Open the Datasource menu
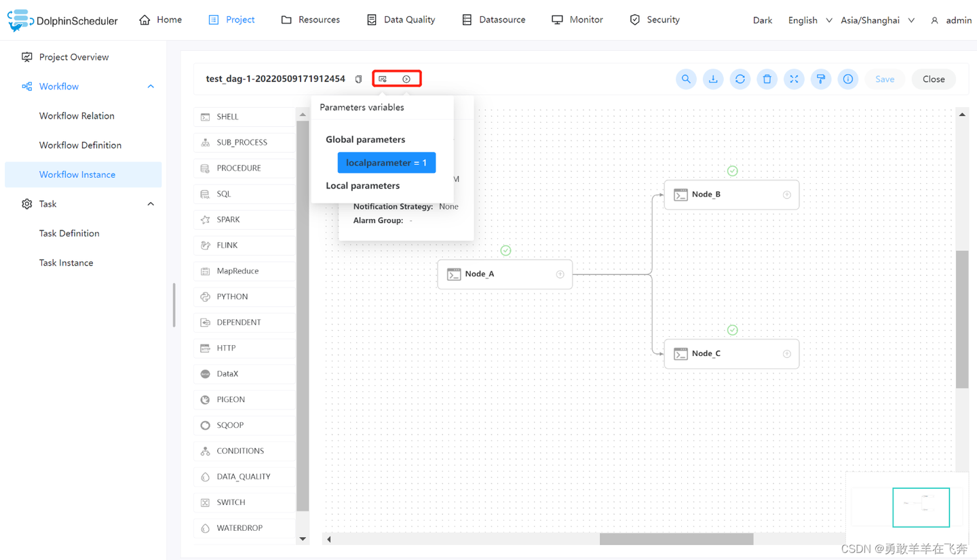Screen dimensions: 977x560 tap(494, 20)
